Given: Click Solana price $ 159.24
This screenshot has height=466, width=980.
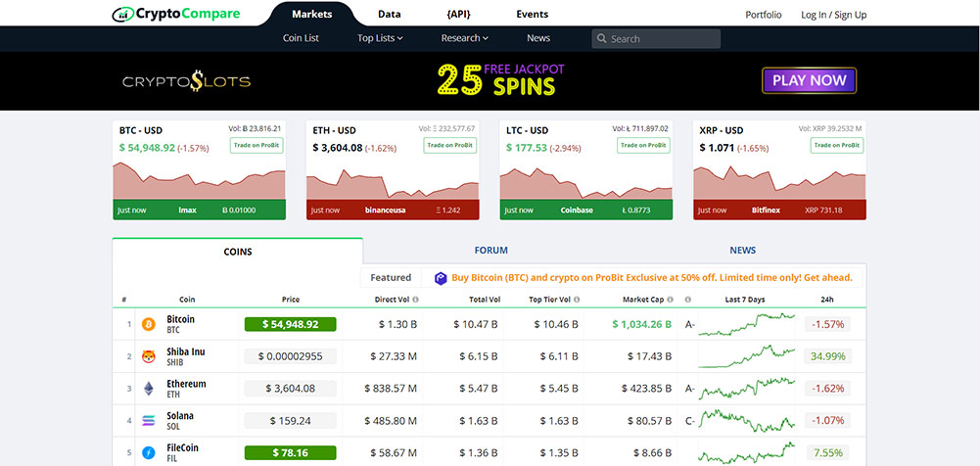Looking at the screenshot, I should pos(290,421).
